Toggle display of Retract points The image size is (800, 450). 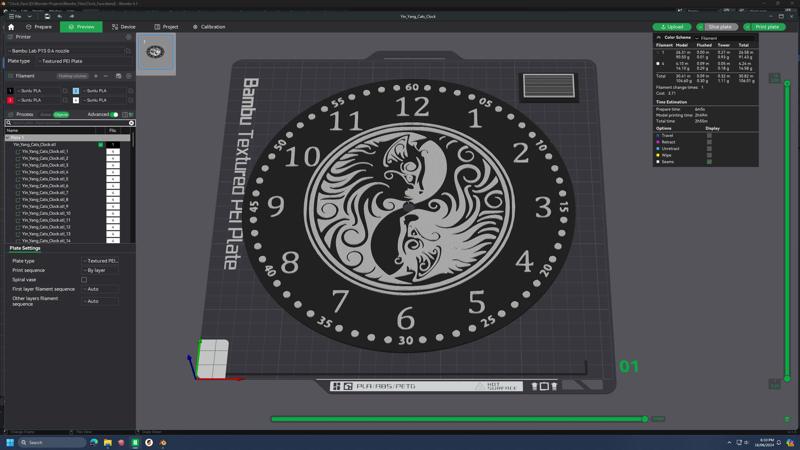[709, 142]
